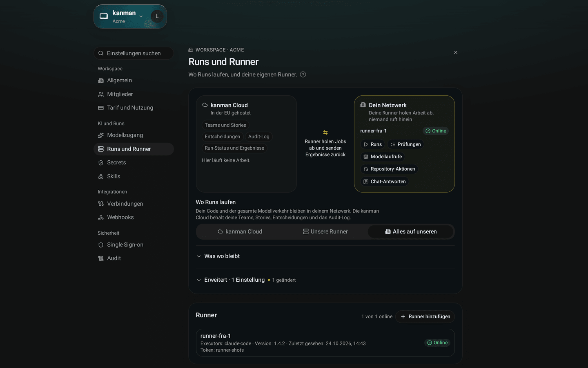The width and height of the screenshot is (588, 368).
Task: Click the Modellaufrufe chip
Action: [383, 157]
